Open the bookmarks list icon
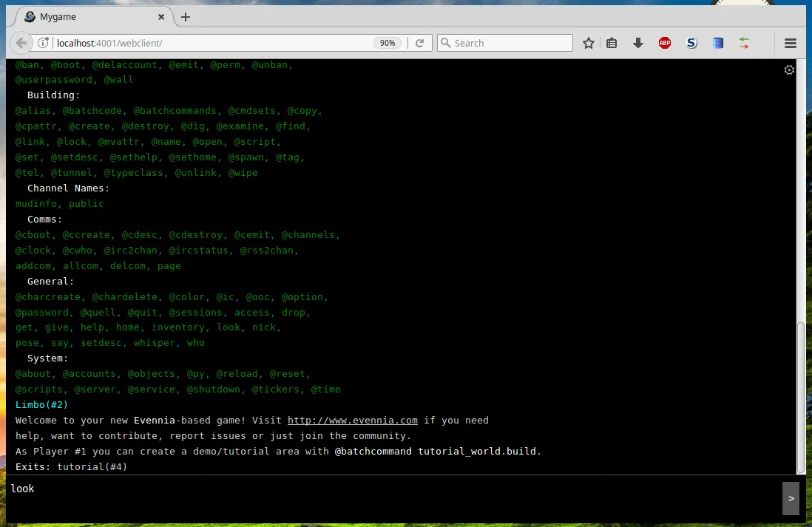 (612, 43)
